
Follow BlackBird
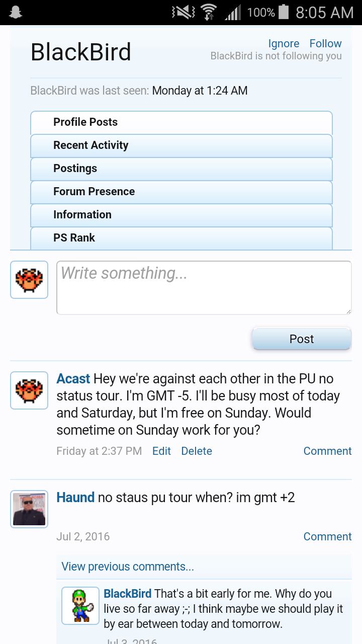click(x=325, y=44)
